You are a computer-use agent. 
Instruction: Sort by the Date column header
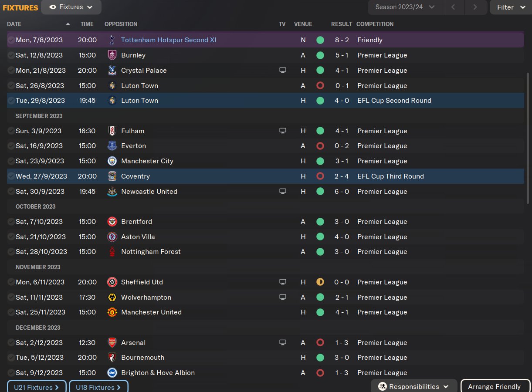pos(14,24)
